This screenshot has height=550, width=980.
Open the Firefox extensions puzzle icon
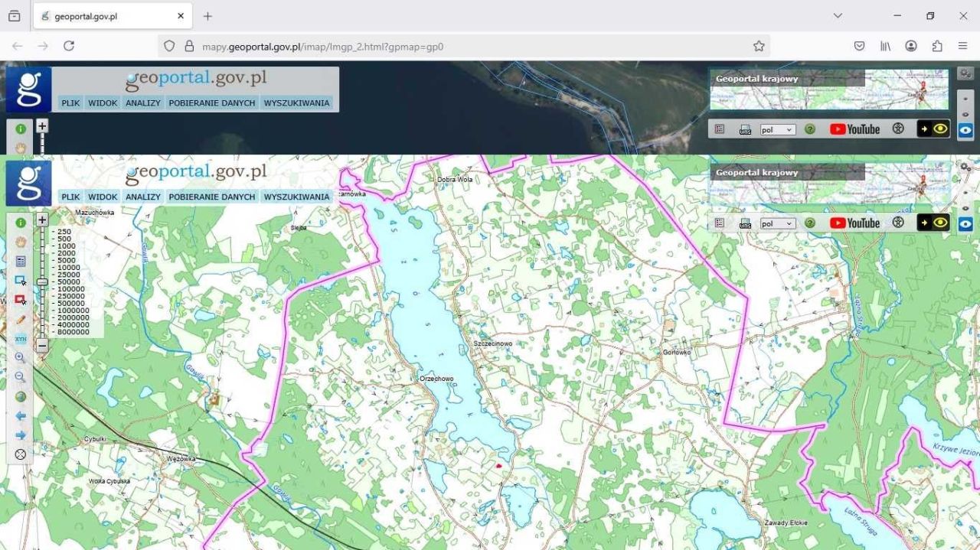click(937, 46)
